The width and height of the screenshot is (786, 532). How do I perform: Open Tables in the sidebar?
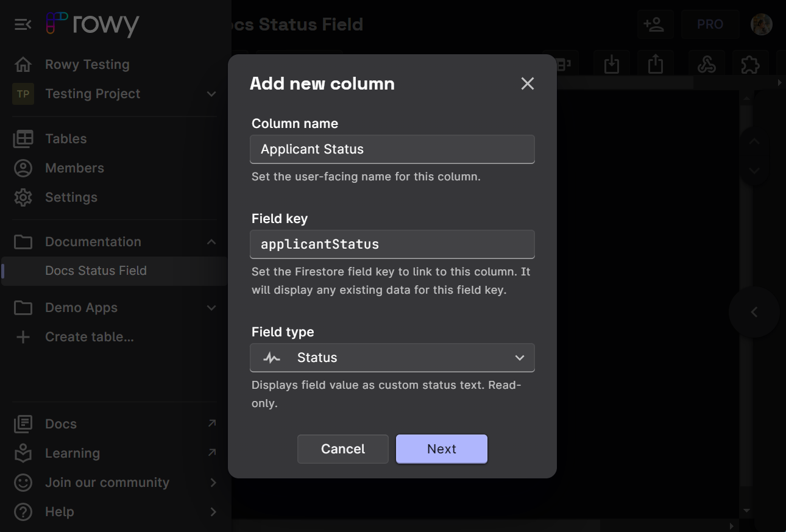(66, 139)
